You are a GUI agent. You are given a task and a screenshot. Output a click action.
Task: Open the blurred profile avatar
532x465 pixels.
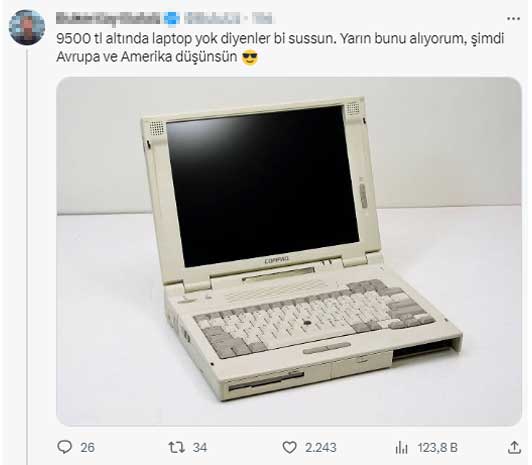coord(27,27)
